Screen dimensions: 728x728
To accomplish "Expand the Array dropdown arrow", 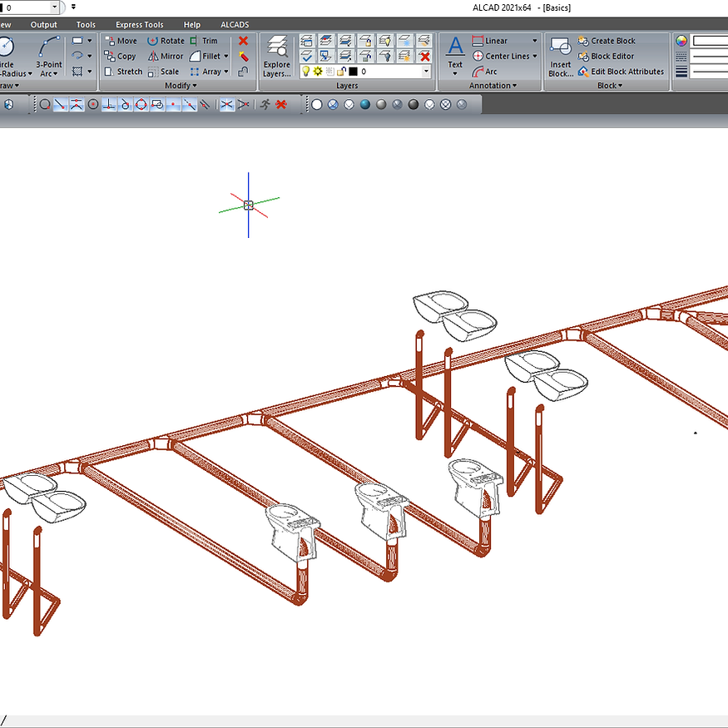I will tap(226, 72).
